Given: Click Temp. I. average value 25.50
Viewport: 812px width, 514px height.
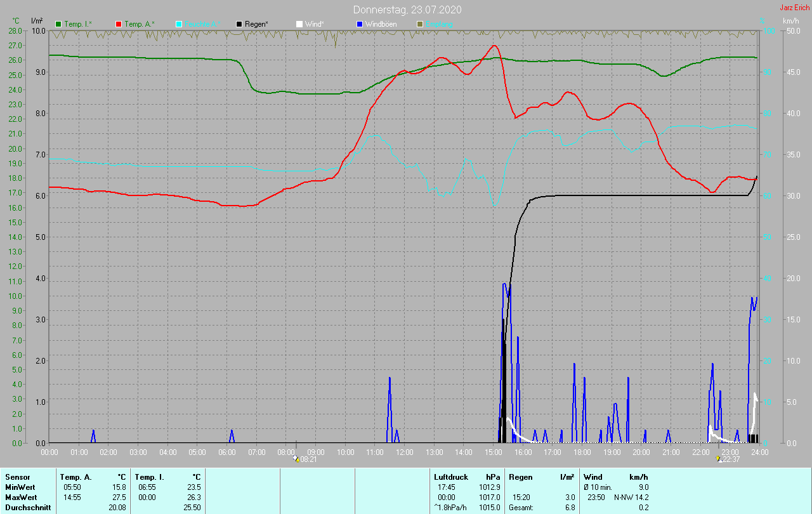Looking at the screenshot, I should pyautogui.click(x=192, y=508).
